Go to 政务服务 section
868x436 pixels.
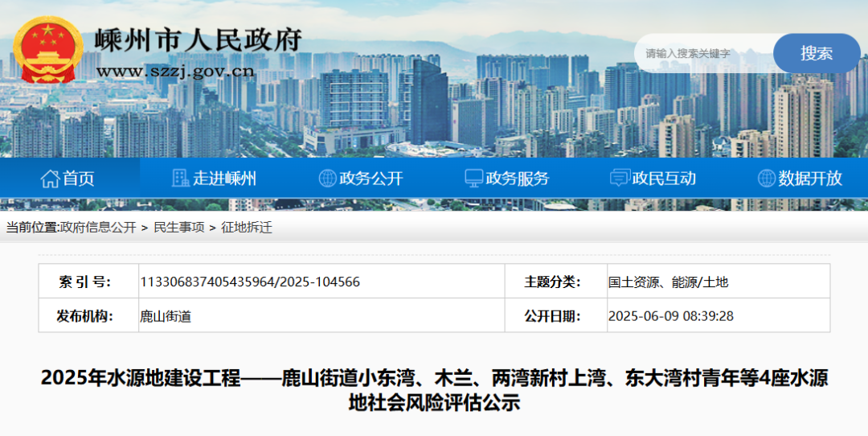click(x=518, y=179)
